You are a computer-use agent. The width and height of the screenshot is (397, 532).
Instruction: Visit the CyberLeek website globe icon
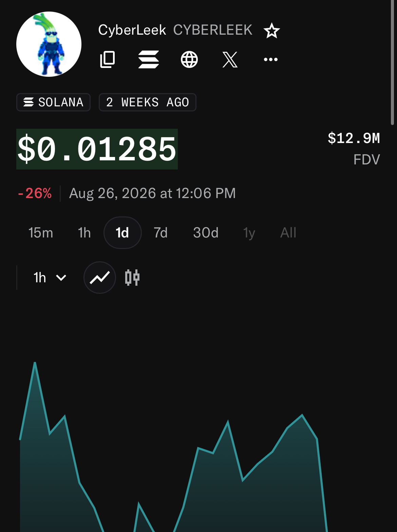[x=189, y=59]
